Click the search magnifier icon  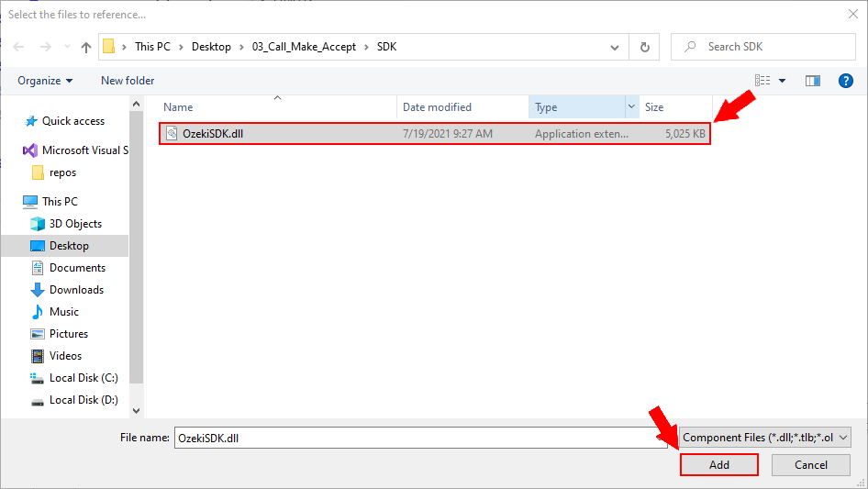click(x=690, y=47)
